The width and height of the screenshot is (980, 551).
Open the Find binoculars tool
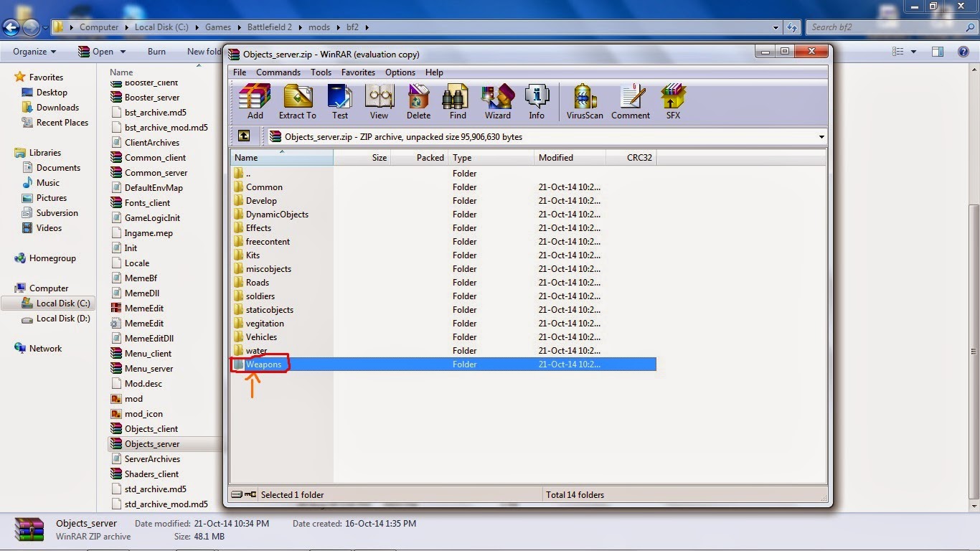[x=458, y=101]
